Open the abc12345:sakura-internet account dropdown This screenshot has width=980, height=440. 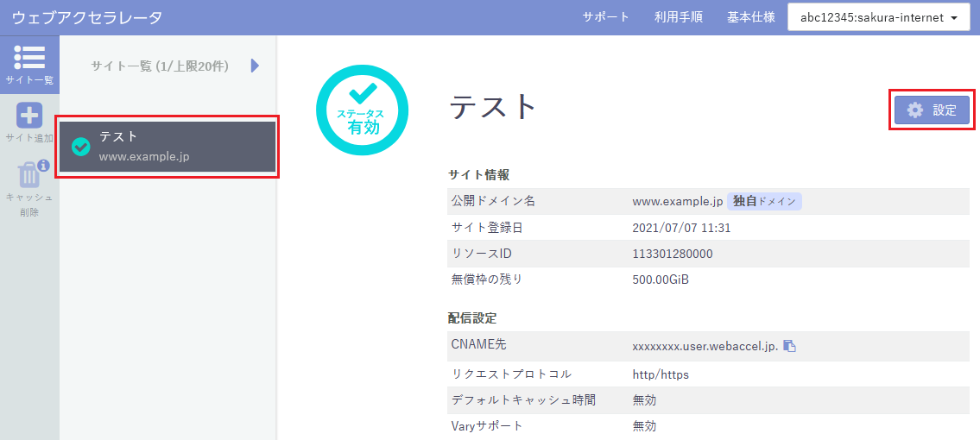coord(879,17)
